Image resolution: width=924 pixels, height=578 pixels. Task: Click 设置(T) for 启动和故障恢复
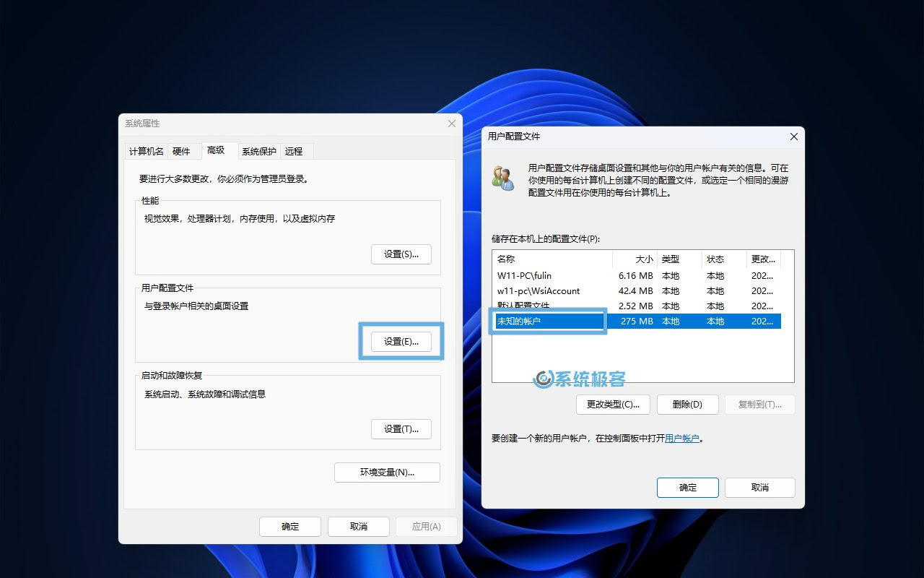point(401,429)
